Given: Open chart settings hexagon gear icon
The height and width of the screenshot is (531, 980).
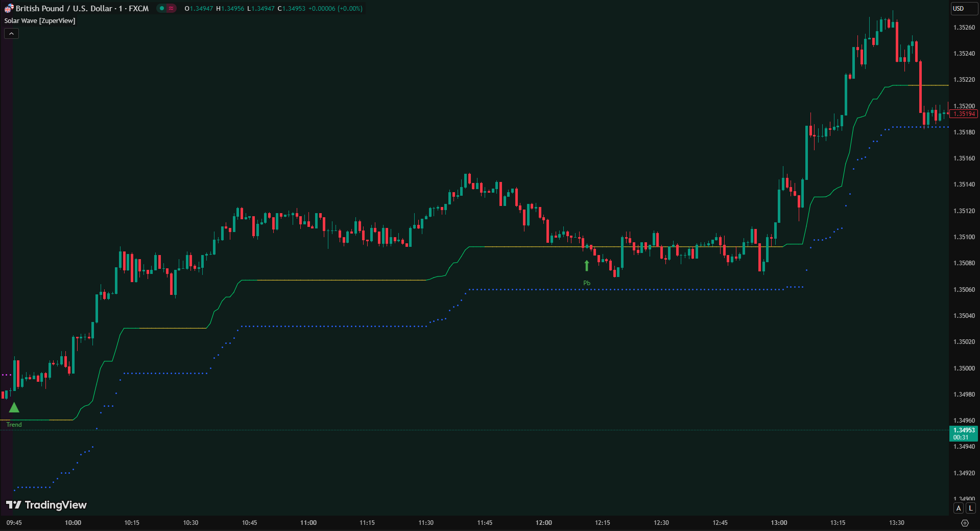Looking at the screenshot, I should [x=964, y=523].
